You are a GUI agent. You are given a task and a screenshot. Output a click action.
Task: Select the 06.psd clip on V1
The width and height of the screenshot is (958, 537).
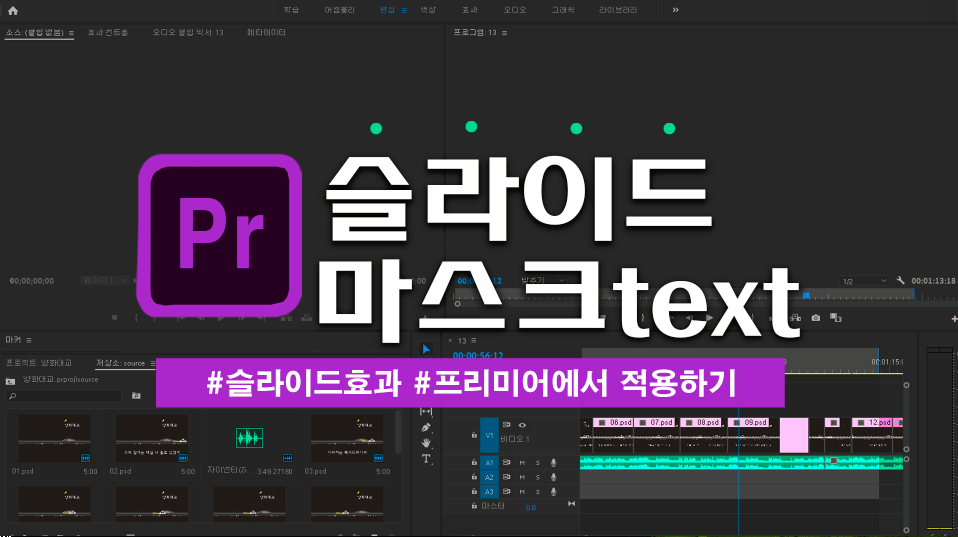pyautogui.click(x=613, y=436)
